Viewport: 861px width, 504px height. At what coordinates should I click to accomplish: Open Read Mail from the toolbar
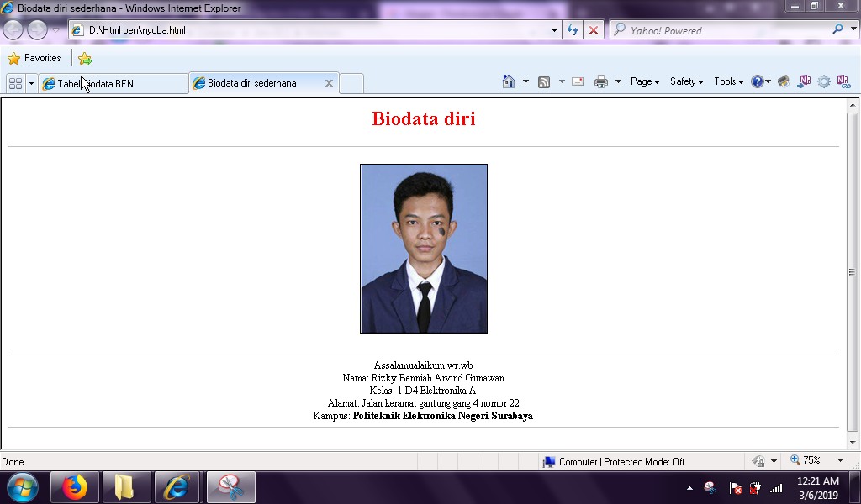pyautogui.click(x=577, y=81)
